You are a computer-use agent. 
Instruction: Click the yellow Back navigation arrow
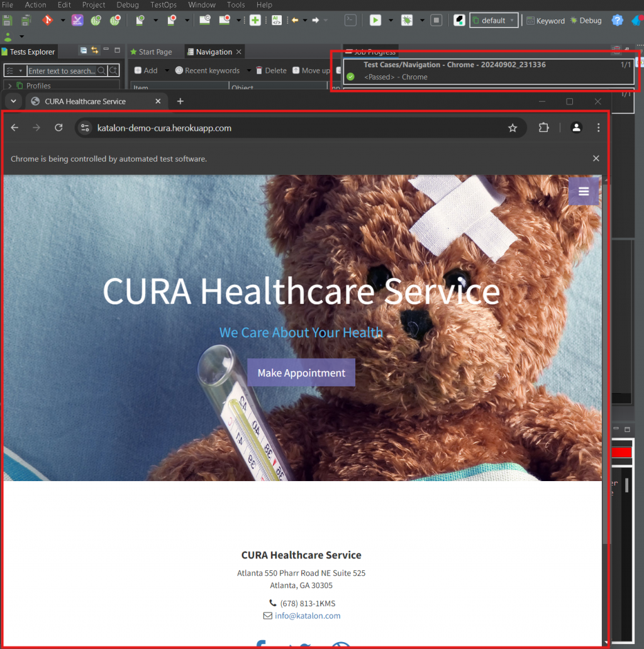pyautogui.click(x=295, y=20)
